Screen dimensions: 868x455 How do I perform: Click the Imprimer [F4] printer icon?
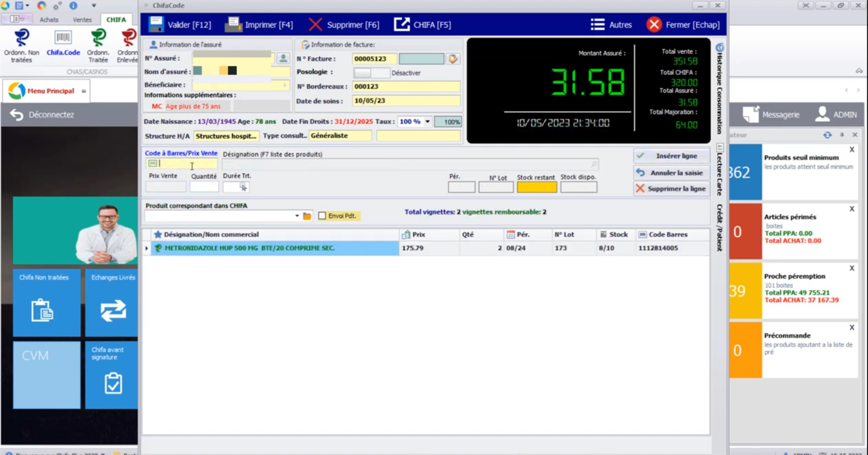point(233,25)
